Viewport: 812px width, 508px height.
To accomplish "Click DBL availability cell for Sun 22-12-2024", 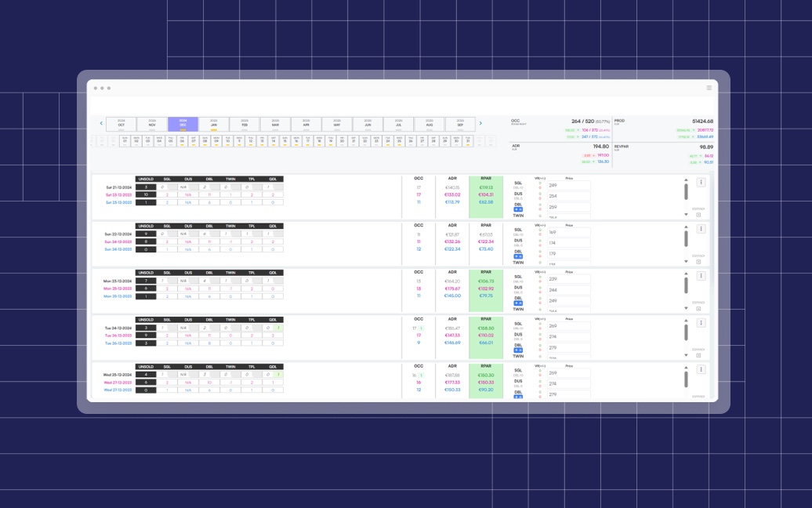I will point(209,234).
